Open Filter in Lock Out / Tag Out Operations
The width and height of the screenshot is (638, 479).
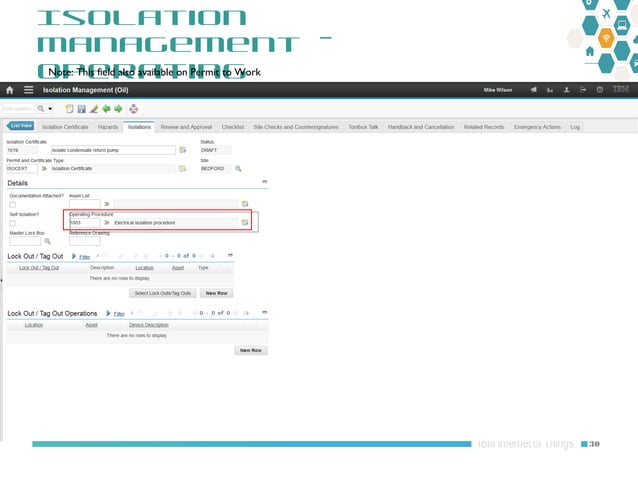coord(119,314)
